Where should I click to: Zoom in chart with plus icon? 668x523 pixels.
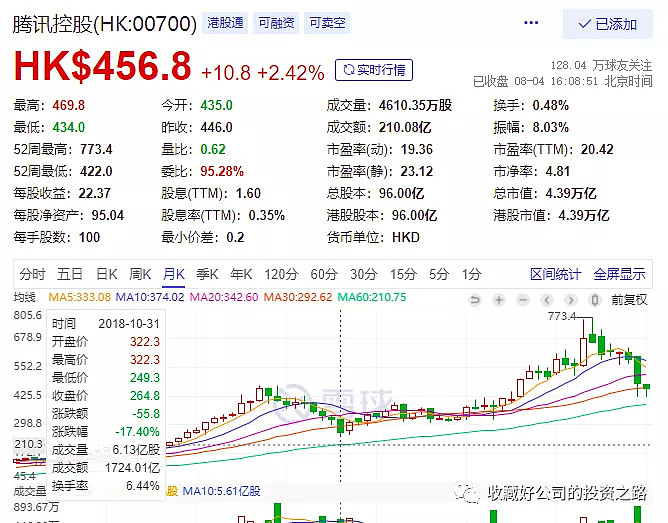coord(499,300)
